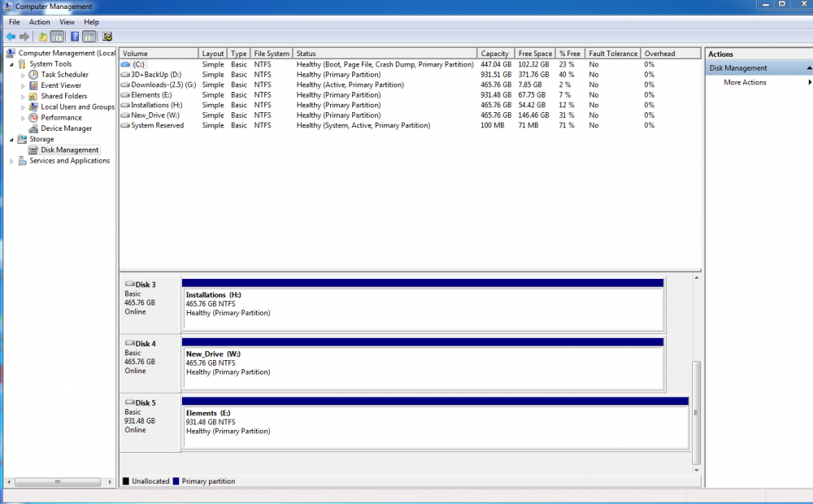The width and height of the screenshot is (813, 504).
Task: Expand the Performance tree node
Action: [23, 118]
